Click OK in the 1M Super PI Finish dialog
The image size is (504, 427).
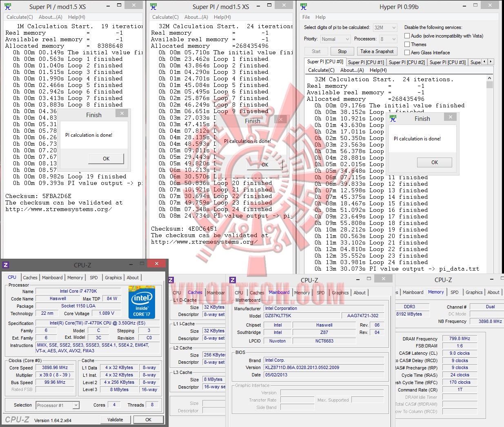pyautogui.click(x=106, y=159)
